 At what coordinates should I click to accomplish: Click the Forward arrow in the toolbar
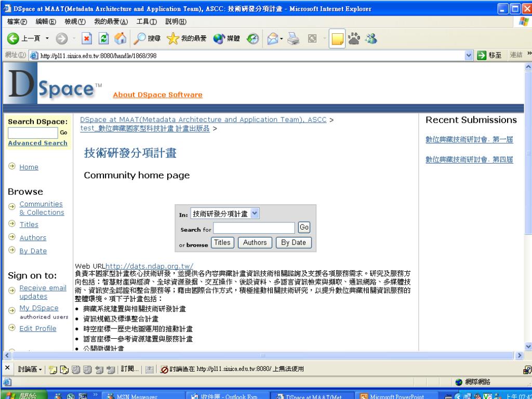(x=61, y=38)
